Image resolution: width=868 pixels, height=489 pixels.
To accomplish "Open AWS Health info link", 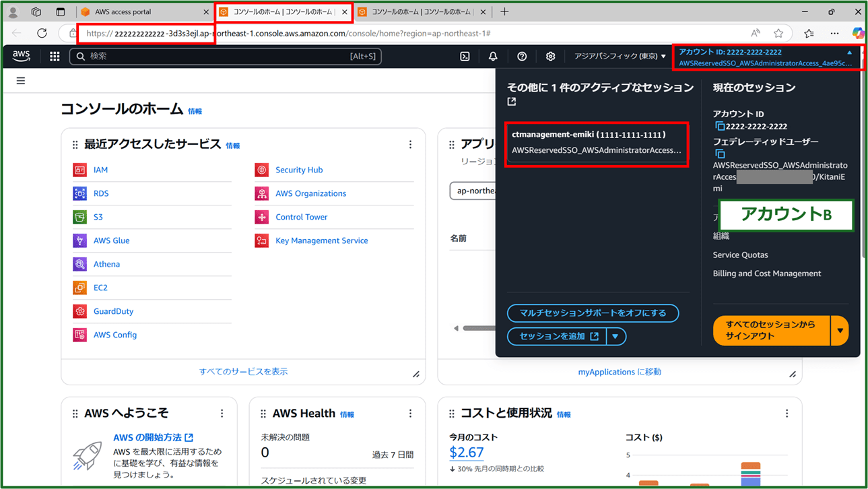I will (347, 415).
